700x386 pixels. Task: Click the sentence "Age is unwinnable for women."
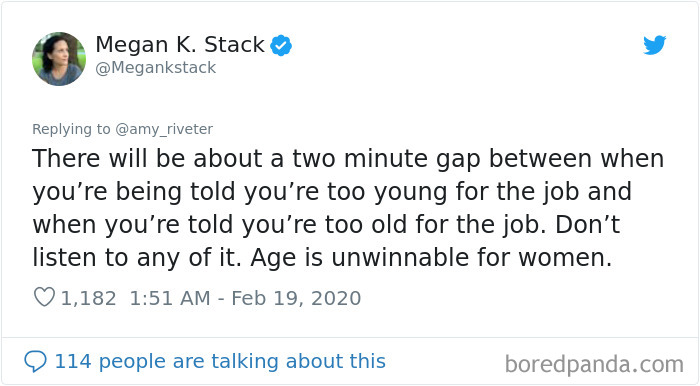click(431, 257)
